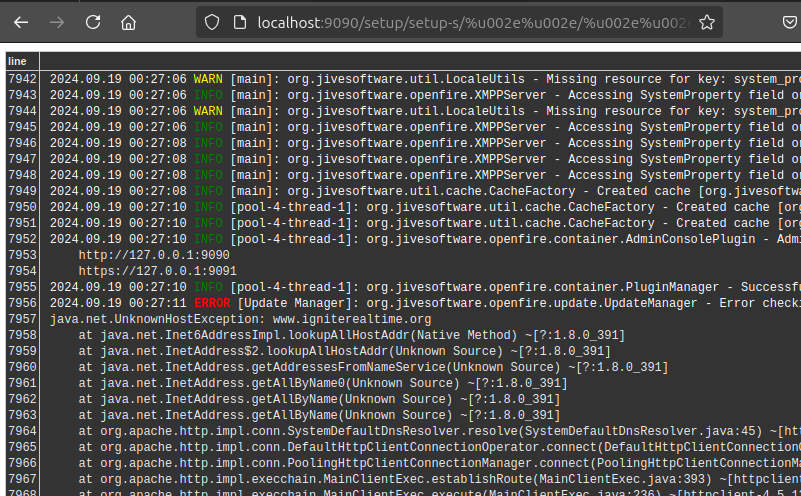This screenshot has width=801, height=496.
Task: Click the INFO label on line 7955
Action: pos(208,287)
